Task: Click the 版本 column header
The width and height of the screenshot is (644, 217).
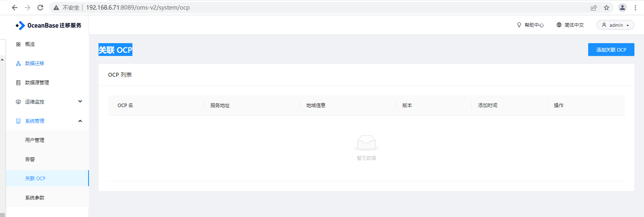Action: pos(407,106)
